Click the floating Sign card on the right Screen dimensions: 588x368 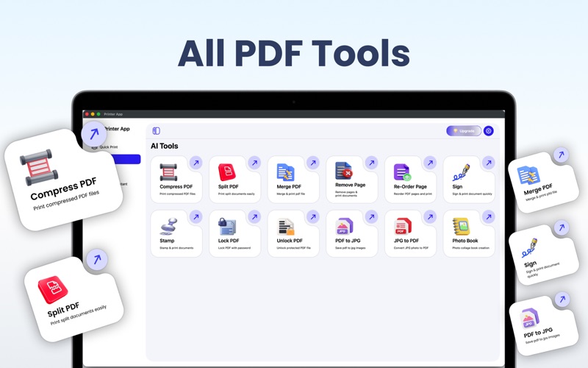(544, 255)
